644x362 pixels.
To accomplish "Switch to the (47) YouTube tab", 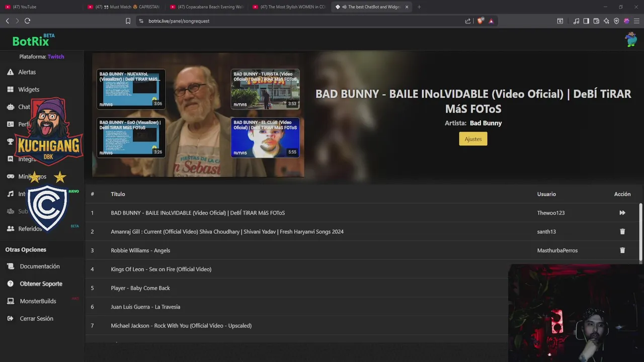I will pyautogui.click(x=40, y=7).
